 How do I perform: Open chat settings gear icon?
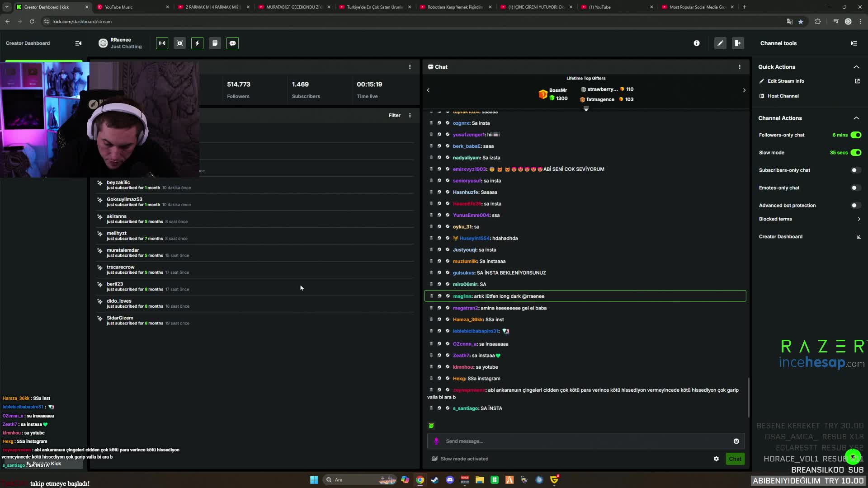[716, 459]
